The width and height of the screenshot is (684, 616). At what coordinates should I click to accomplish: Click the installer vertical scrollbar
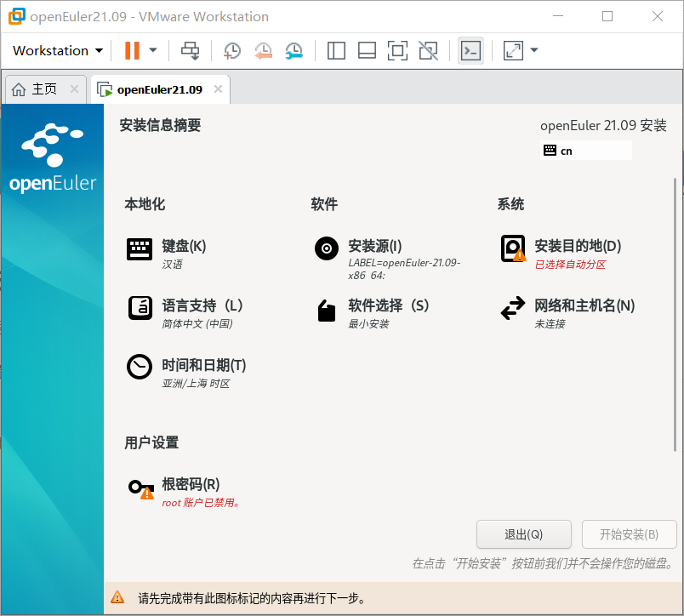(x=675, y=314)
